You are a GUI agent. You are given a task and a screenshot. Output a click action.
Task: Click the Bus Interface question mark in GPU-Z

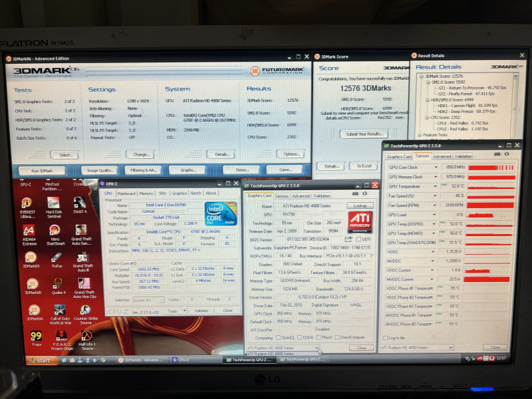coord(371,255)
